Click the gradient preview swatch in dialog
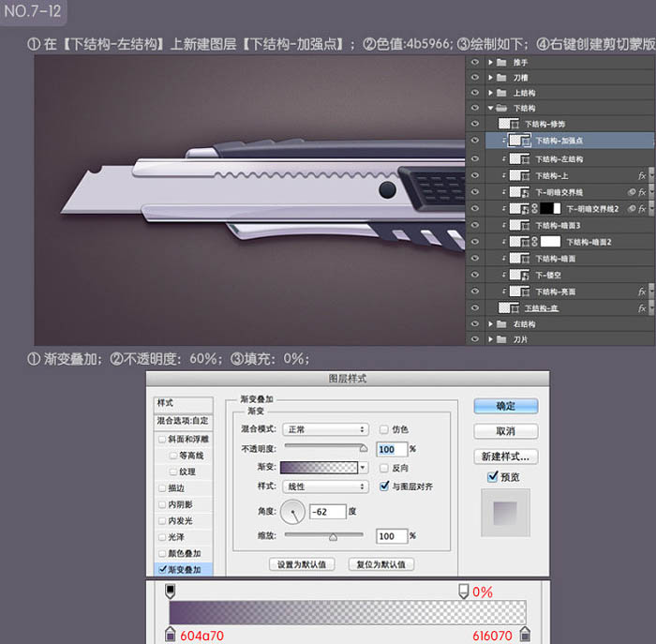The width and height of the screenshot is (656, 644). (x=319, y=468)
